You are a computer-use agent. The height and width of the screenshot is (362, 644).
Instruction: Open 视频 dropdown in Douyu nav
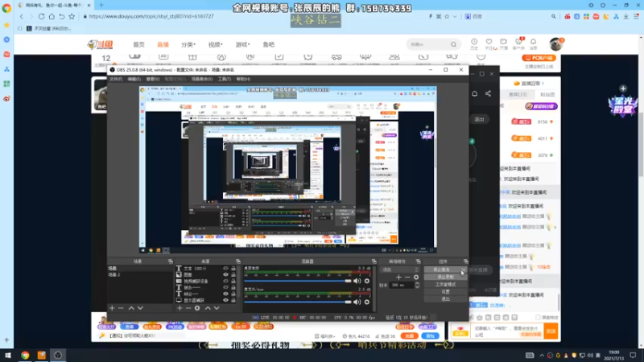215,44
